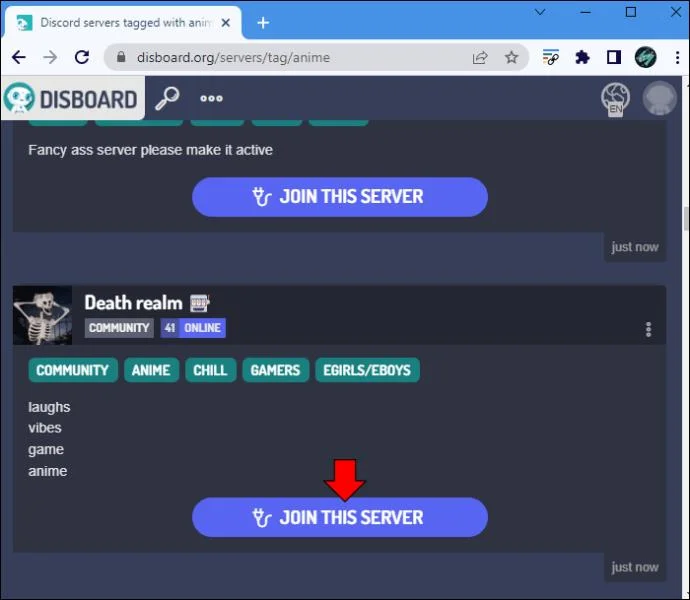Click the Disboard logo
Screen dimensions: 690x600
tap(72, 98)
